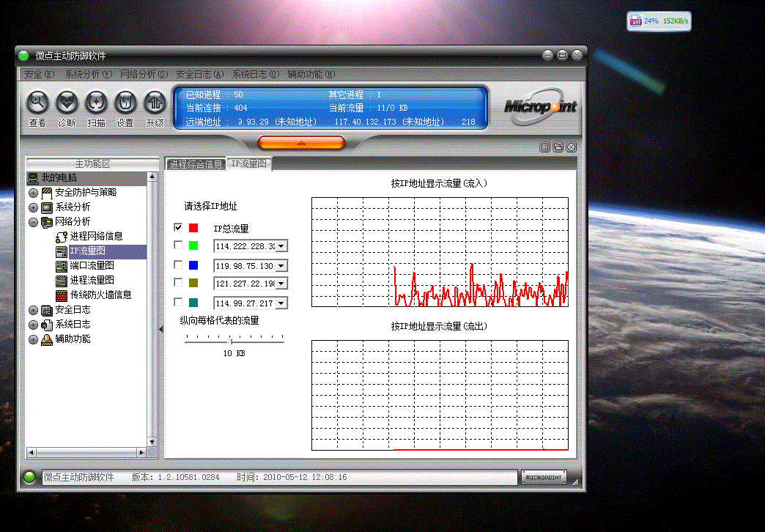765x532 pixels.
Task: Click the traffic-per-grid slider handle
Action: (232, 340)
